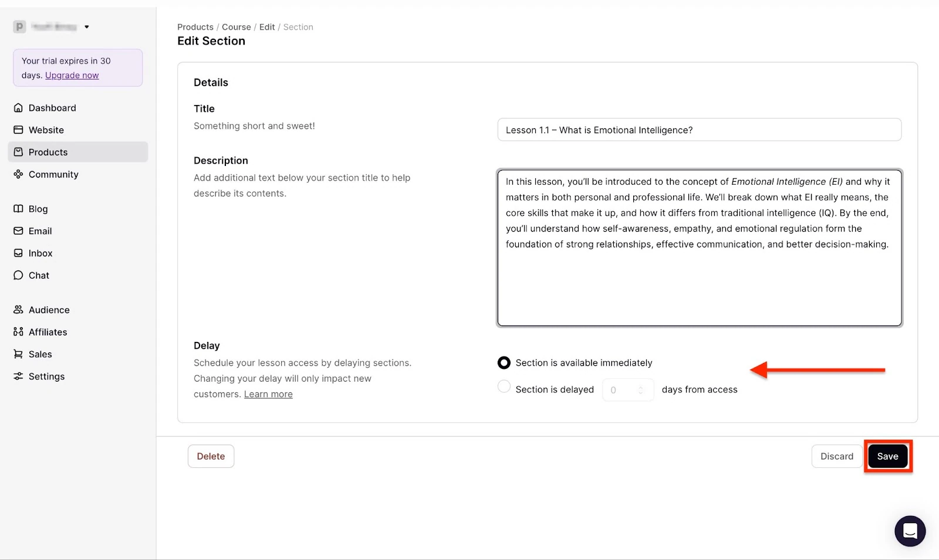This screenshot has height=560, width=939.
Task: Open the Inbox tray icon
Action: [x=18, y=253]
